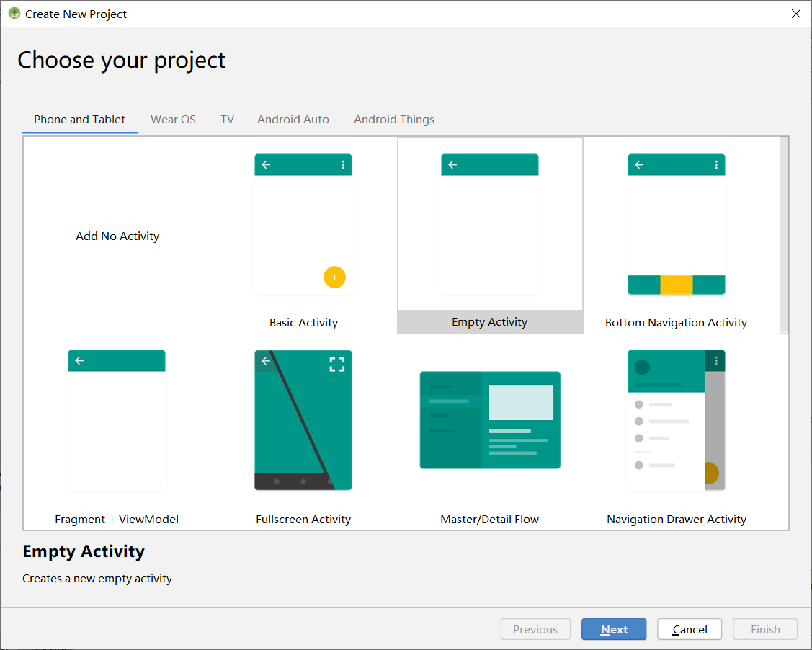Click the Cancel button

pos(690,629)
